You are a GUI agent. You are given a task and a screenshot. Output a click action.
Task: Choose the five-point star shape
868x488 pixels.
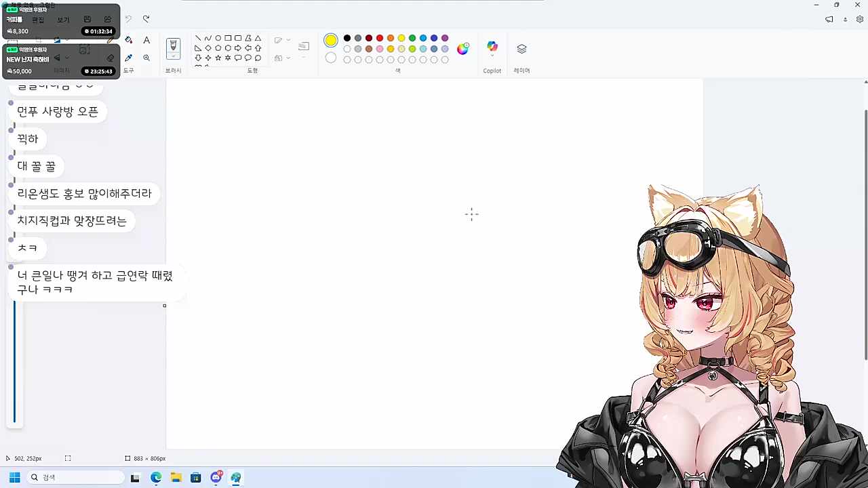click(218, 58)
